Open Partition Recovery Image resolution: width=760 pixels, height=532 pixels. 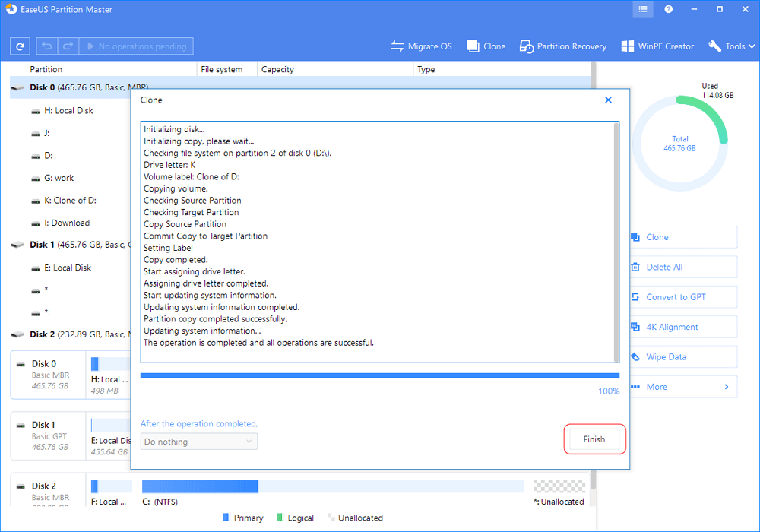point(562,46)
